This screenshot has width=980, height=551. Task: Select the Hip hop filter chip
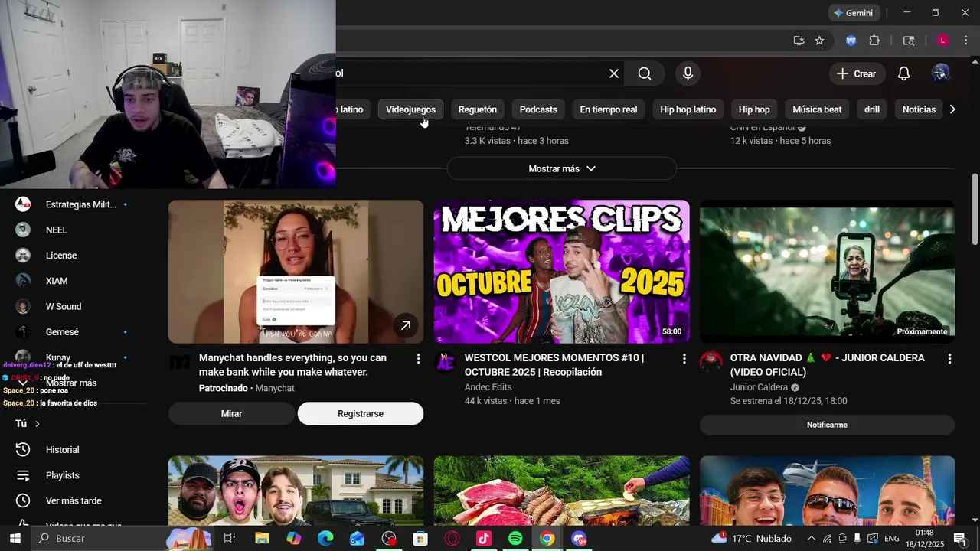(x=754, y=109)
